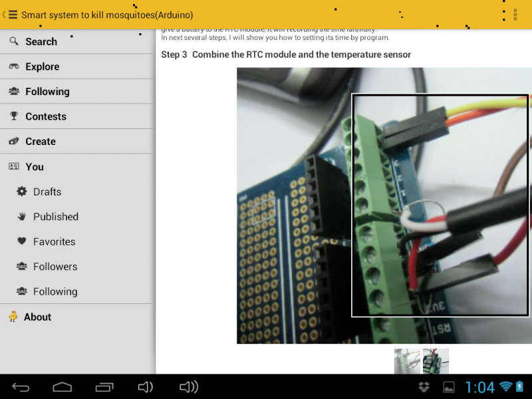The height and width of the screenshot is (399, 532).
Task: Tap the camera icon beside Create
Action: [x=14, y=141]
